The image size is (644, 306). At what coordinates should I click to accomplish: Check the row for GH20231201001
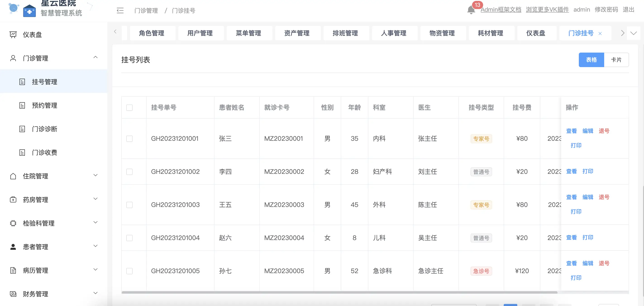point(129,139)
